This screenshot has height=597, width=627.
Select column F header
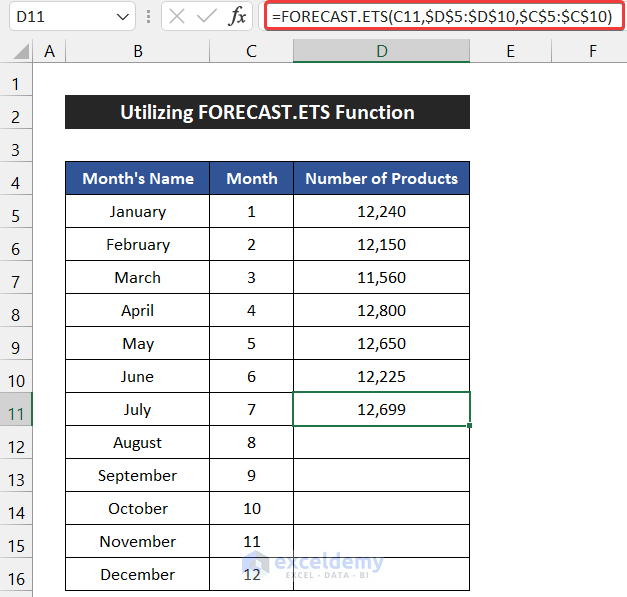[592, 51]
